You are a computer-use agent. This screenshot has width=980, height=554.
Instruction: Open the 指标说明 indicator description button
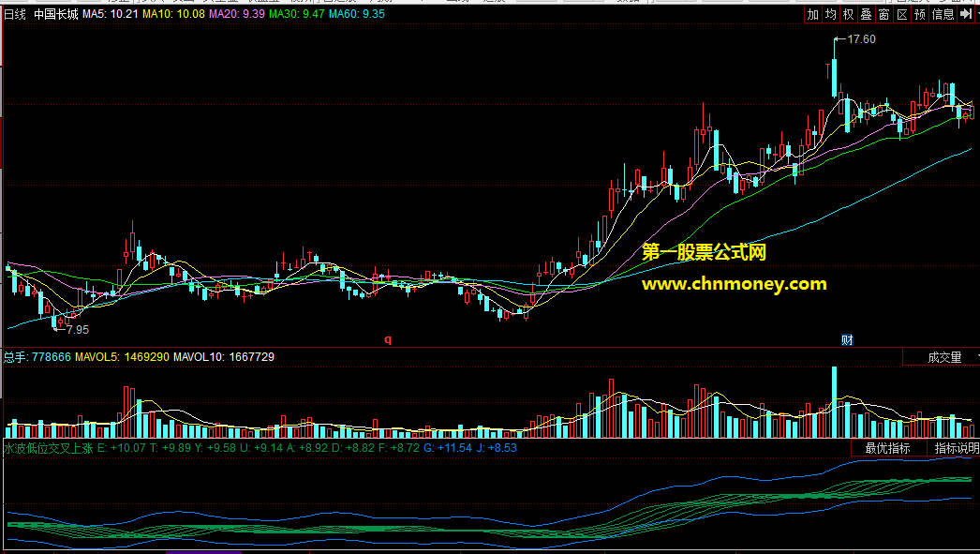pyautogui.click(x=956, y=448)
